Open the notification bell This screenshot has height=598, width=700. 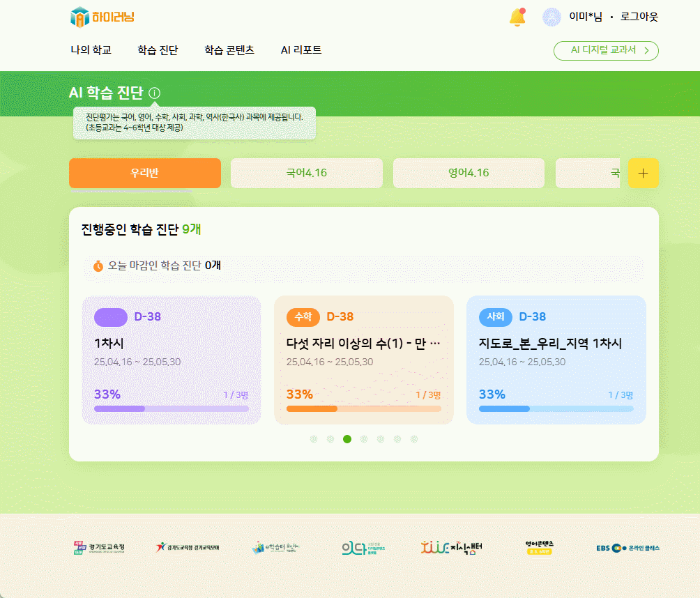517,17
